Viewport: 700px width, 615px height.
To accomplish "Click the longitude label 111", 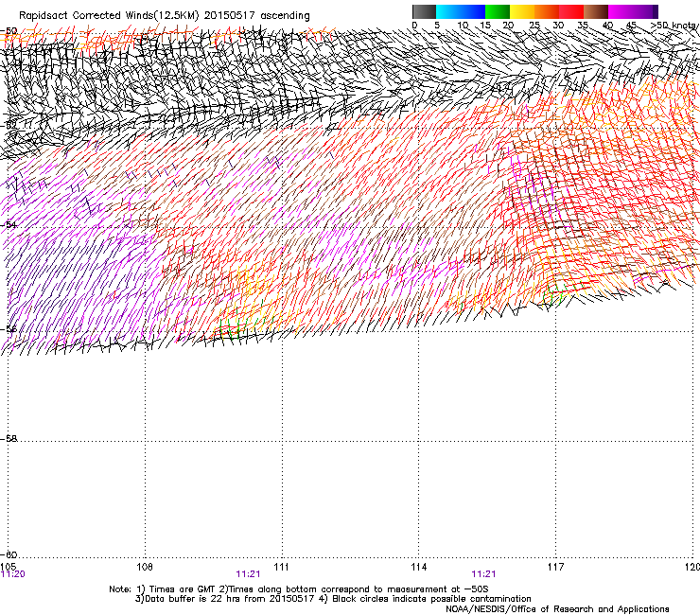I will [281, 567].
